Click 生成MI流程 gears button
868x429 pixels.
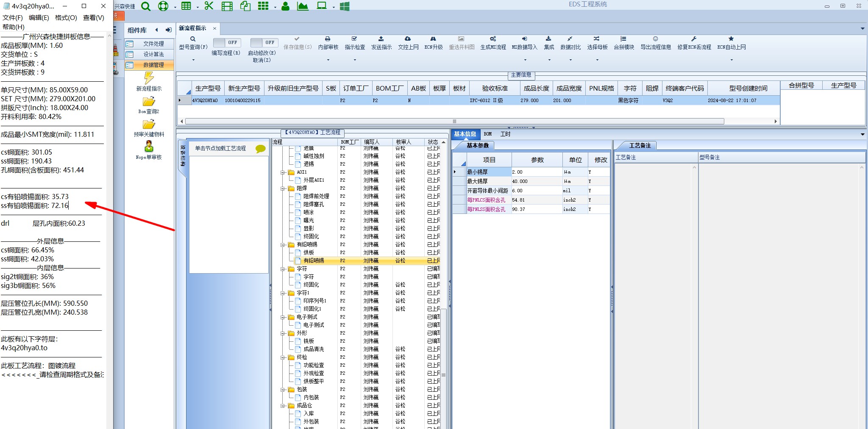[493, 43]
